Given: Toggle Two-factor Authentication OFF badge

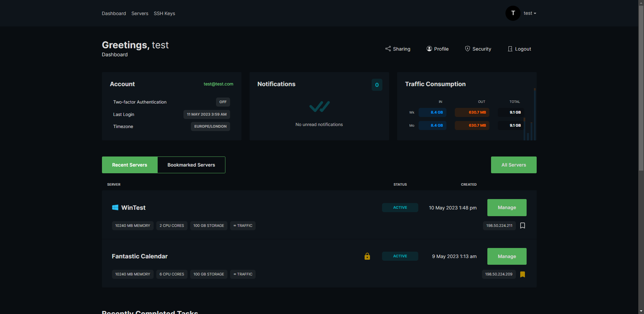Looking at the screenshot, I should pyautogui.click(x=222, y=102).
